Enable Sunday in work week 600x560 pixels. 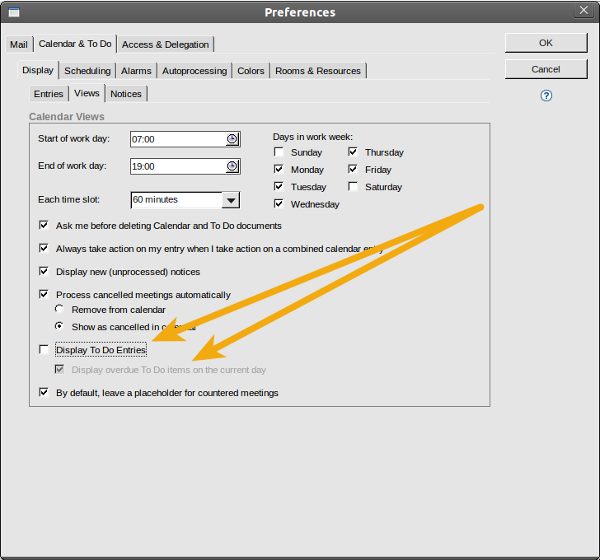click(279, 152)
